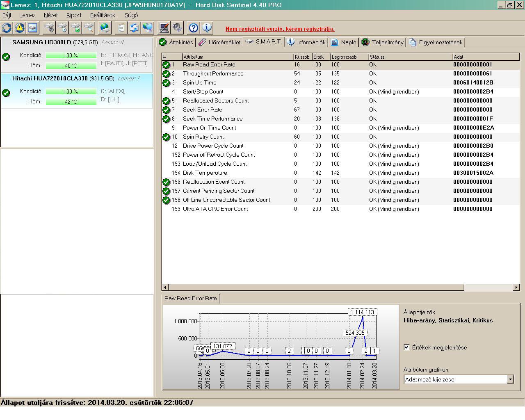Open the Beállítások menu

point(103,15)
